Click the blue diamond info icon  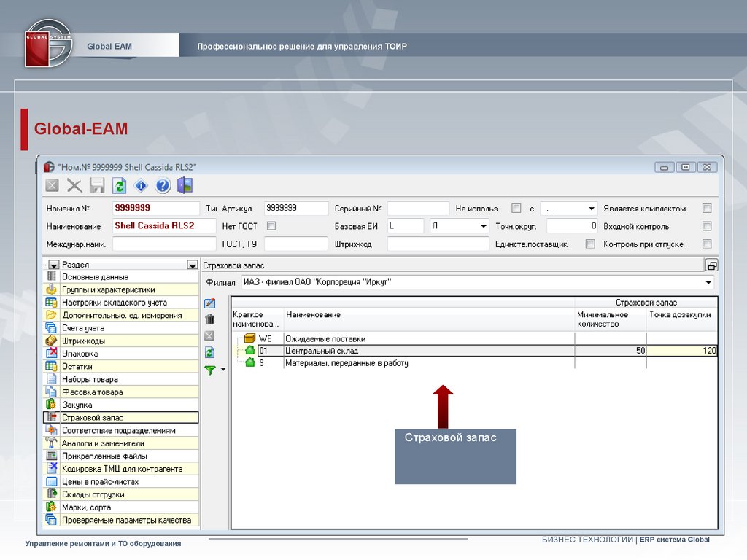click(141, 186)
